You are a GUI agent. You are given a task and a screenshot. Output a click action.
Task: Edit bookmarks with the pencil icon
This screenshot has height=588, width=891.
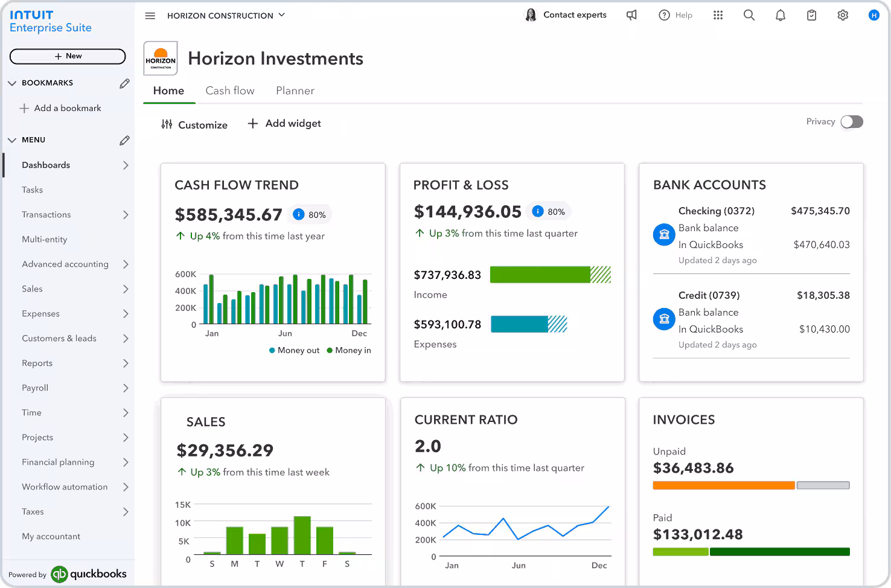coord(124,83)
